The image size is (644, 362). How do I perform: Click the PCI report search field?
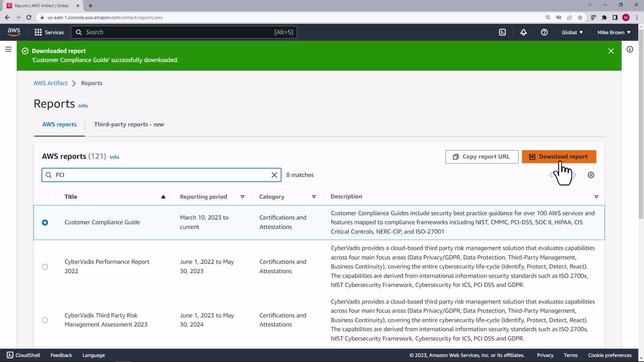(x=161, y=175)
